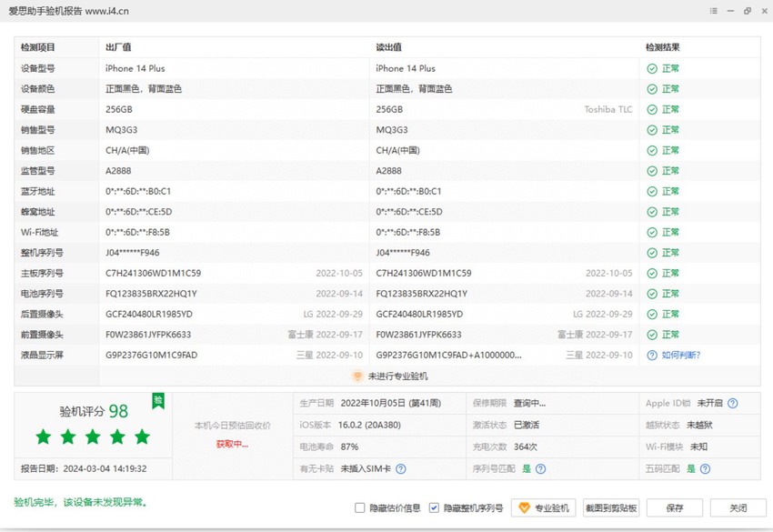
Task: Click the green check icon in 蓝牙地址 row
Action: 652,191
